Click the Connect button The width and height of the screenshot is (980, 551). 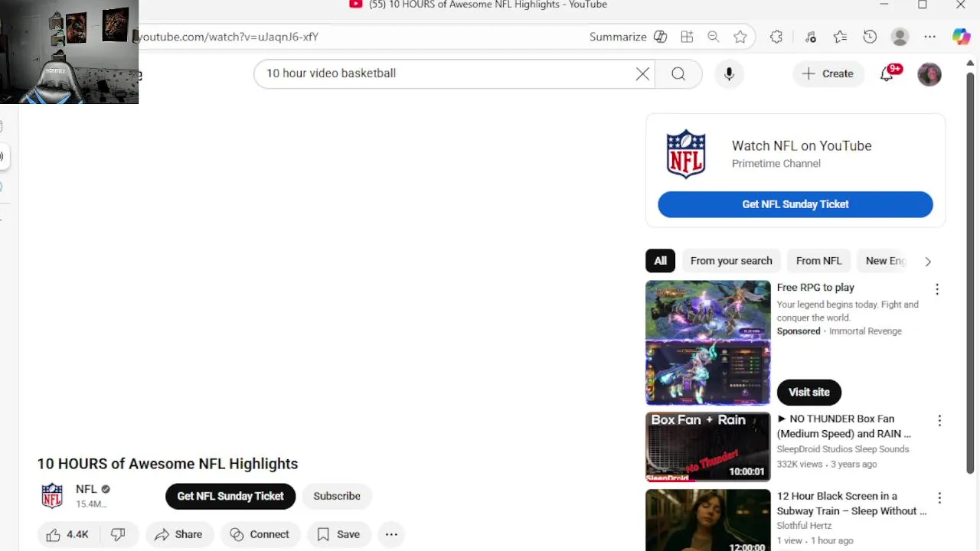[260, 534]
